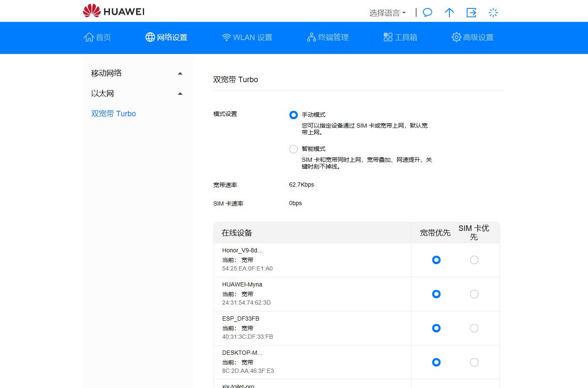
Task: Select 宽带优先 for DESKTOP-M device
Action: [436, 362]
